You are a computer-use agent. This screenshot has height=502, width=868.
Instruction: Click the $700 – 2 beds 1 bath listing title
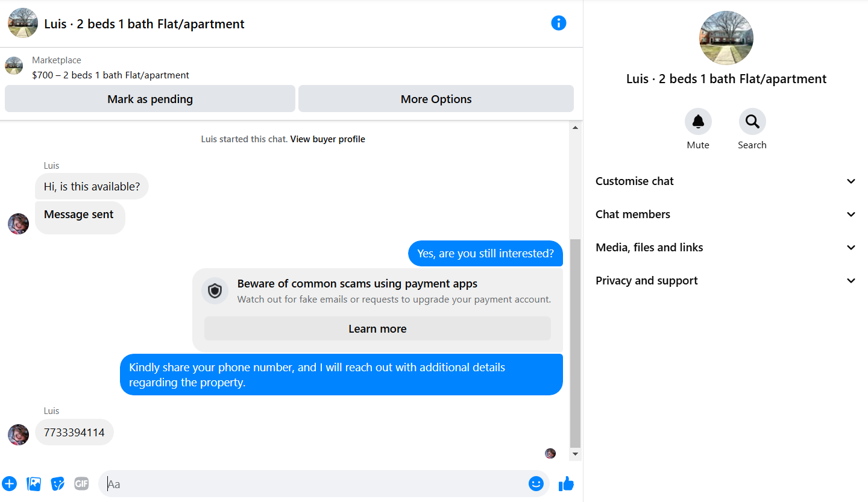coord(111,75)
